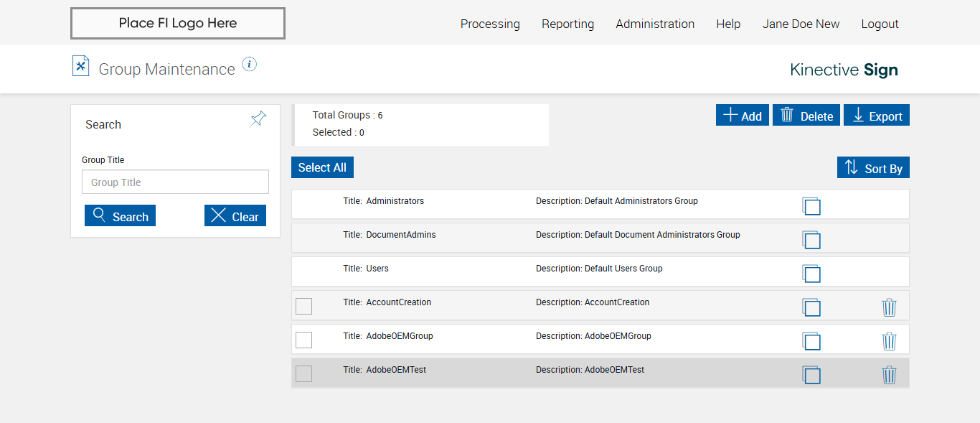Click trash icon in AdobeOEMGroup row
The image size is (980, 423).
[889, 341]
